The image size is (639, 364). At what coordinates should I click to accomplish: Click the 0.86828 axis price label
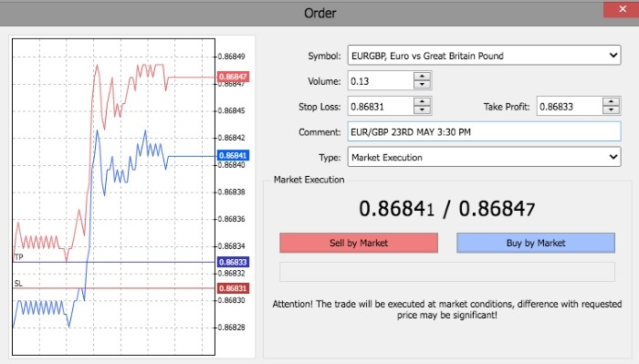pyautogui.click(x=232, y=328)
